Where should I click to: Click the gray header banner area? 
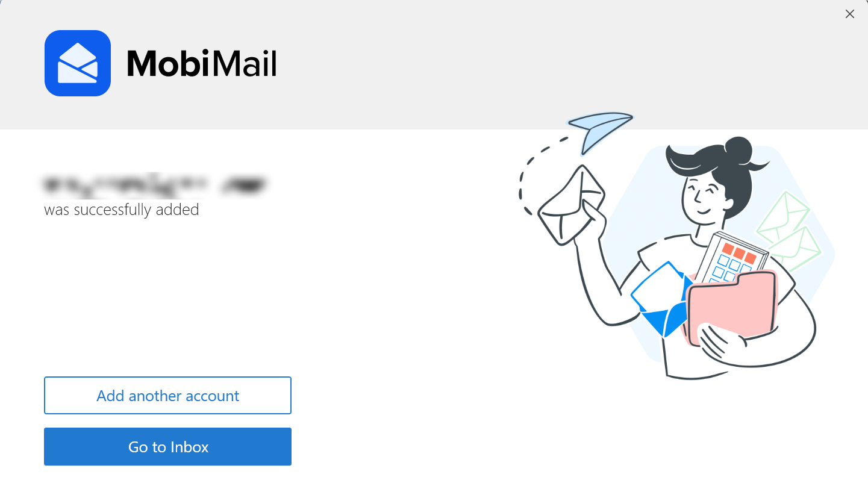point(434,64)
